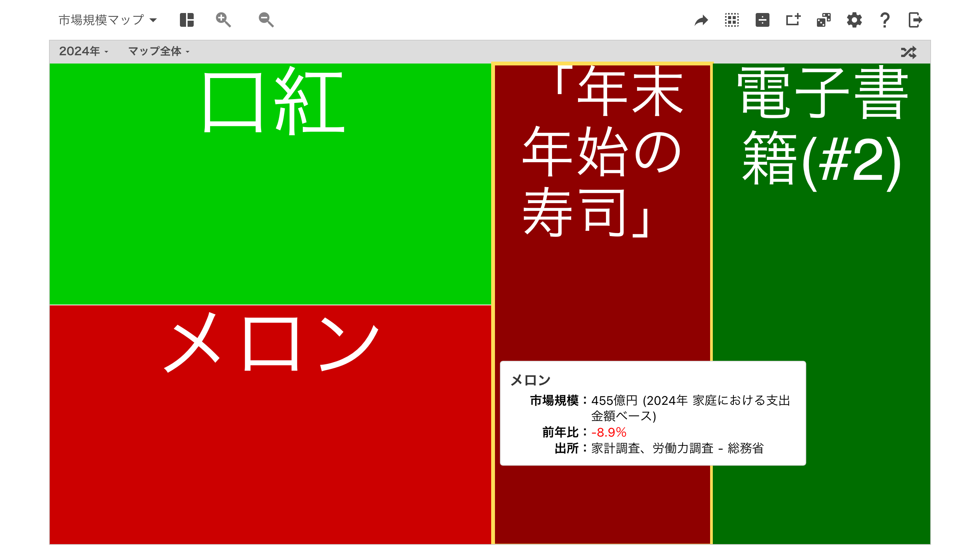Zoom out with the magnifier minus icon
The image size is (980, 551).
pos(266,20)
